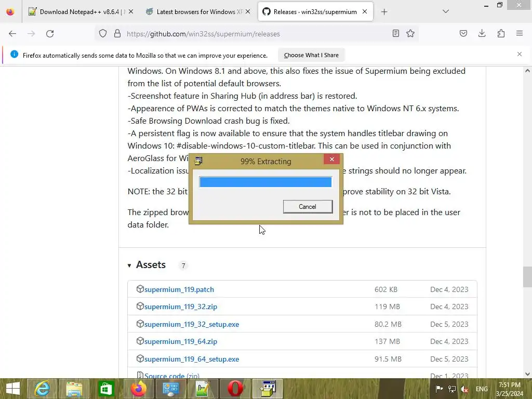Open the Firefox downloads panel
Image resolution: width=532 pixels, height=399 pixels.
click(x=482, y=33)
